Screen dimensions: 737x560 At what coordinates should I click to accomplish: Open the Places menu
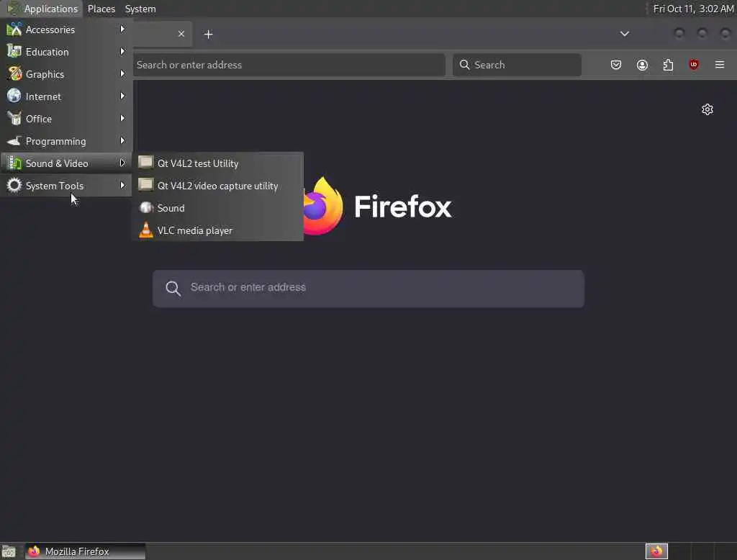tap(101, 9)
